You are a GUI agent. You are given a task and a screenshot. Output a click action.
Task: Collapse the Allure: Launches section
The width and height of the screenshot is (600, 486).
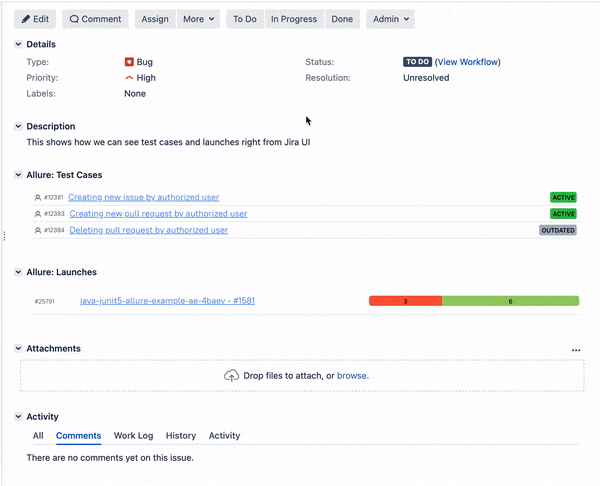[x=18, y=272]
